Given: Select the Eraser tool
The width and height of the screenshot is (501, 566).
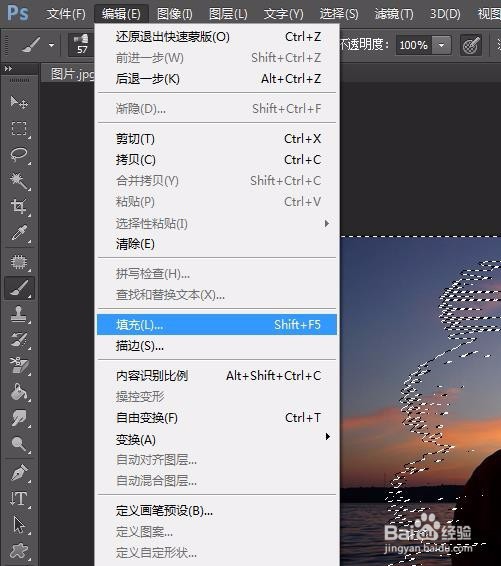Looking at the screenshot, I should point(19,366).
